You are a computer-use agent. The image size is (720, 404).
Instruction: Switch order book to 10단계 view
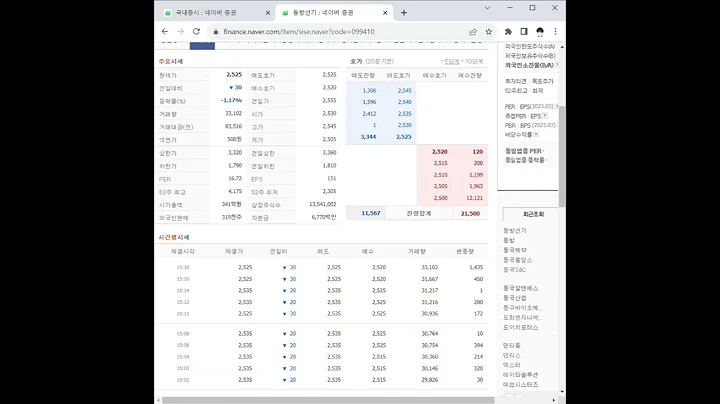(x=474, y=62)
